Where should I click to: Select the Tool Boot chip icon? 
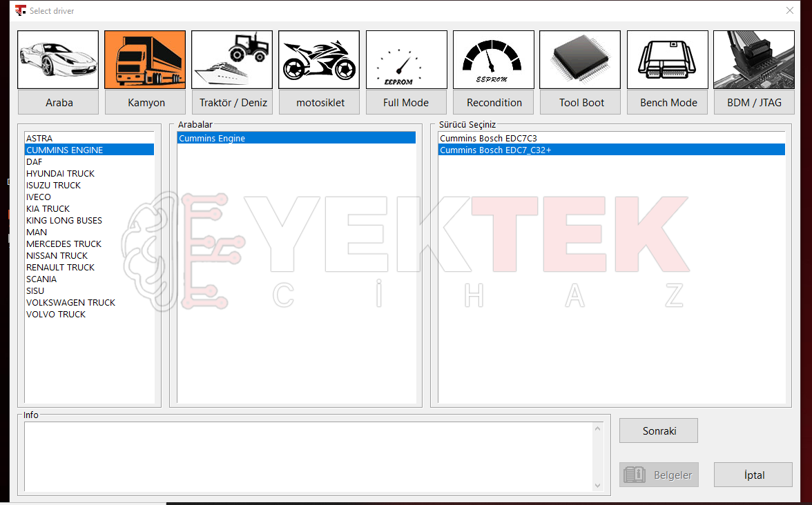tap(580, 59)
